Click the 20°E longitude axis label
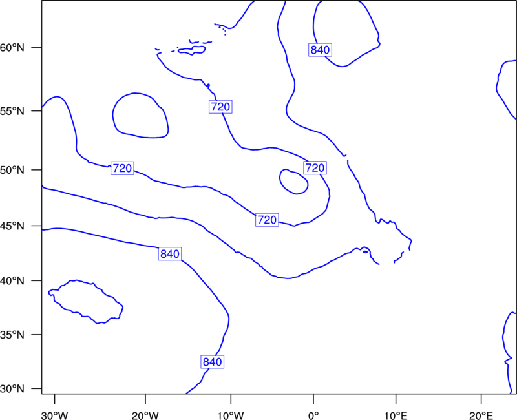517x420 pixels. 481,415
